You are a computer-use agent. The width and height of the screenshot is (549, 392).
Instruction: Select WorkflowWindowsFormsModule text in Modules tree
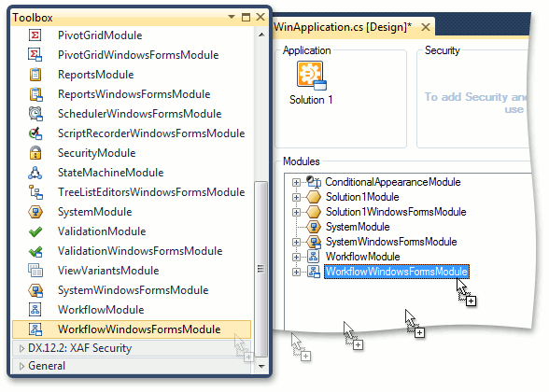coord(396,272)
